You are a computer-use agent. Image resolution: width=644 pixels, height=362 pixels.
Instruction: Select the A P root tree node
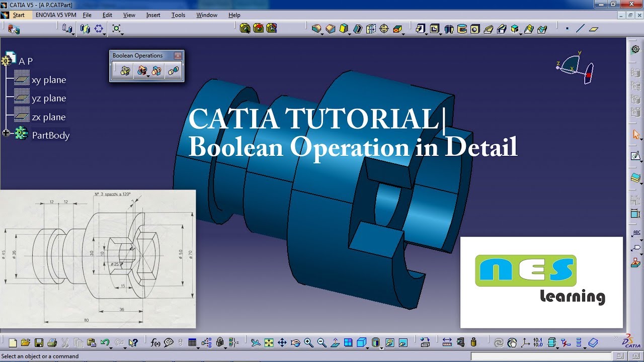pyautogui.click(x=26, y=61)
